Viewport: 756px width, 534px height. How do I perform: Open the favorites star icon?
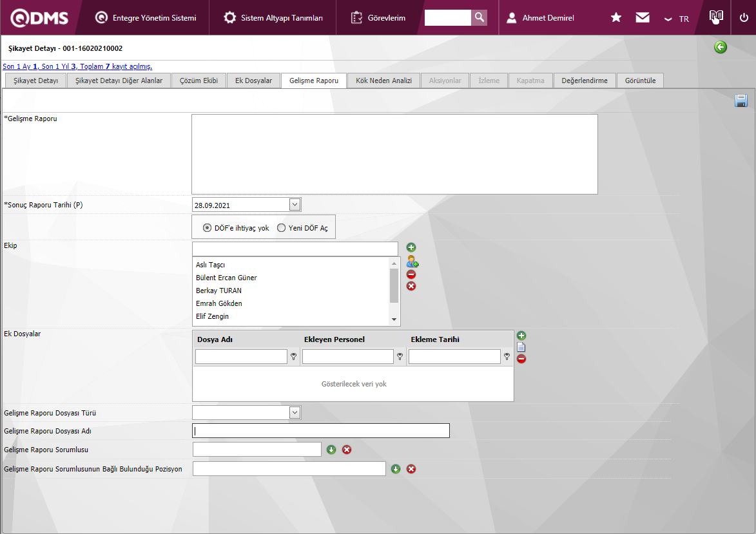615,18
